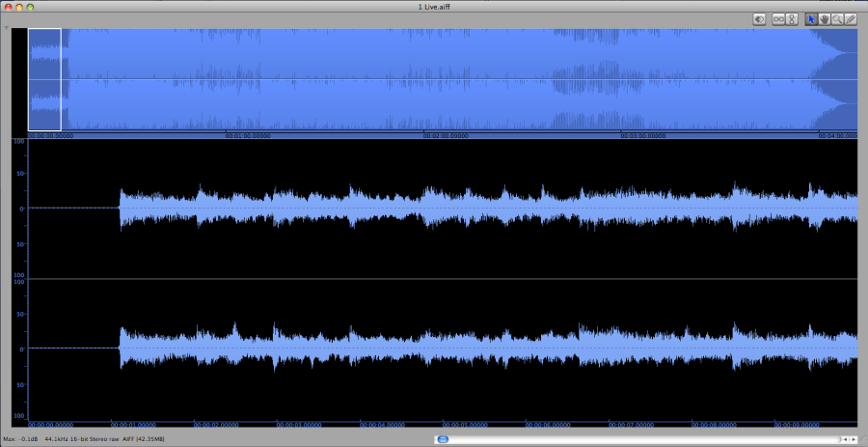The height and width of the screenshot is (447, 868).
Task: Select the magnifying glass zoom tool
Action: click(837, 18)
